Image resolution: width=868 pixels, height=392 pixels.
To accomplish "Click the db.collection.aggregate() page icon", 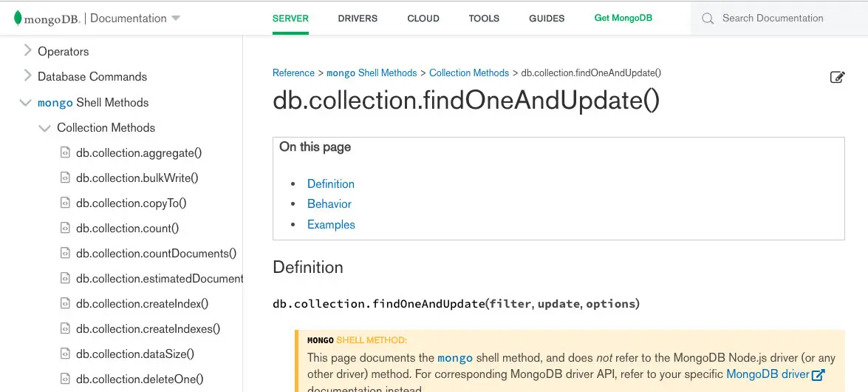I will (65, 152).
